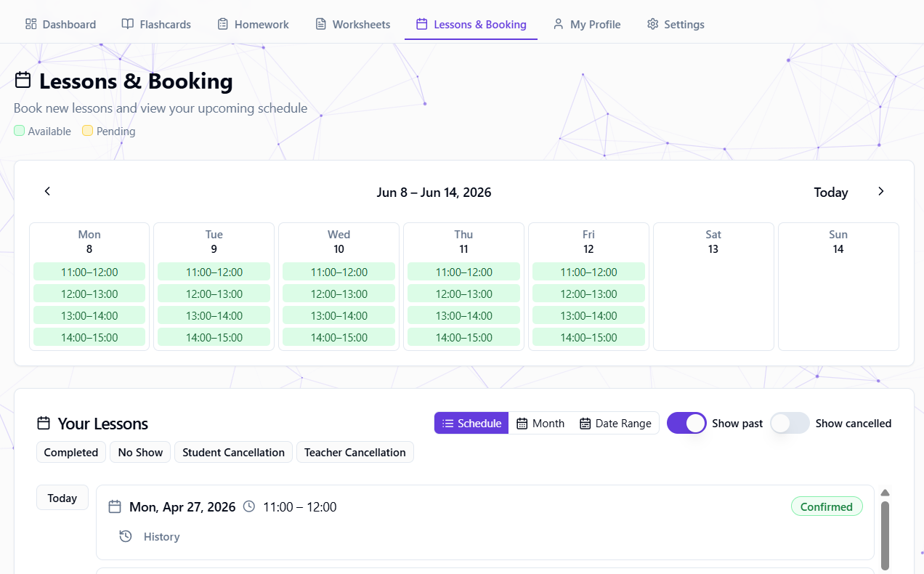Go to the Worksheets tab

(353, 24)
